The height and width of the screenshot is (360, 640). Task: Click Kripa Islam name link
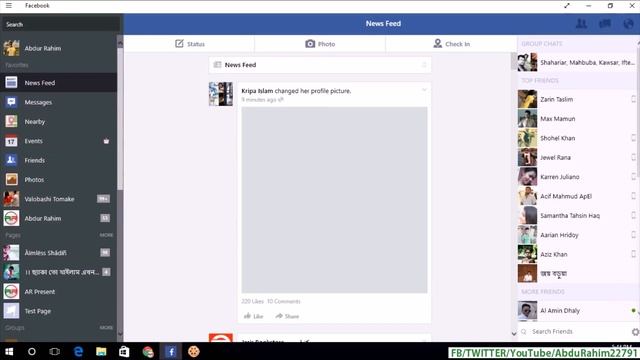pyautogui.click(x=257, y=91)
